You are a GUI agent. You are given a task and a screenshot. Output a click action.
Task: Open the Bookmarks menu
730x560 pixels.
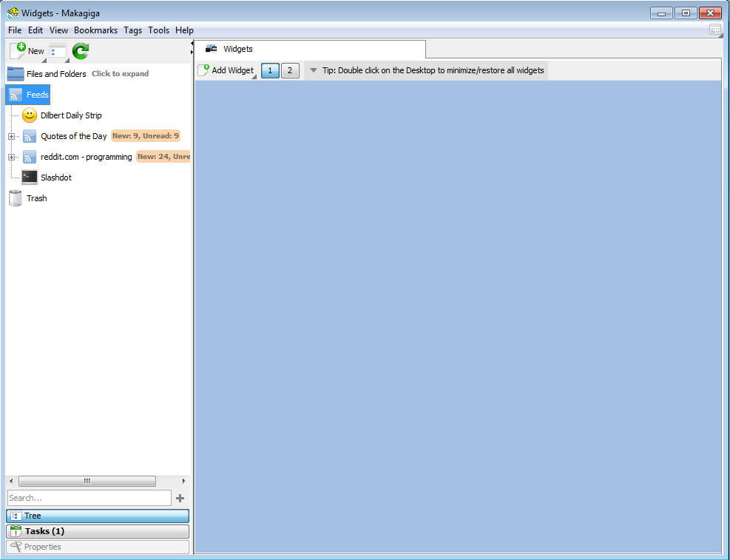[95, 30]
